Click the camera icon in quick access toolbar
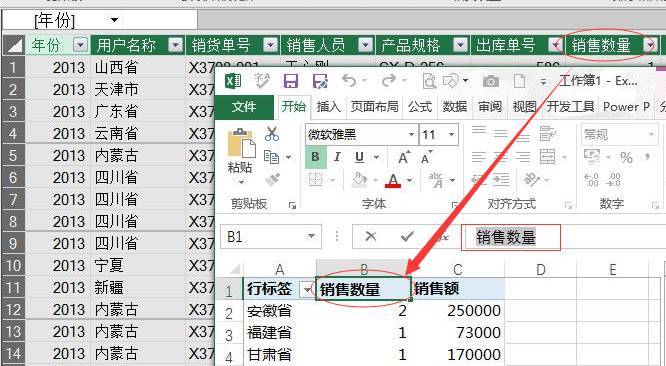This screenshot has width=666, height=366. [x=491, y=81]
